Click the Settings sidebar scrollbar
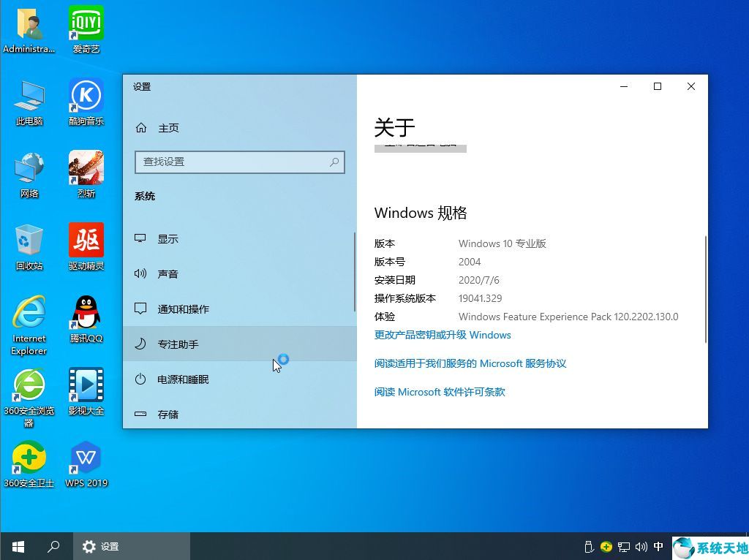The height and width of the screenshot is (560, 749). (x=355, y=272)
